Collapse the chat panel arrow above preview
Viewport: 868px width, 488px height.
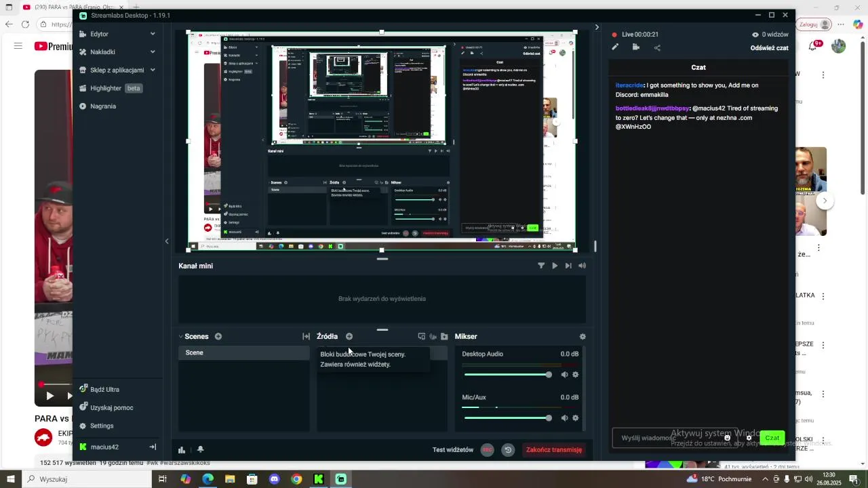[597, 27]
